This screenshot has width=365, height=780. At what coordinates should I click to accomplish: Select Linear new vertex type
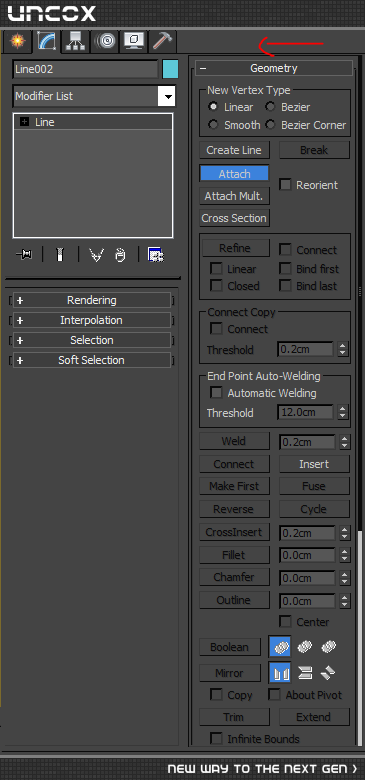[x=213, y=106]
